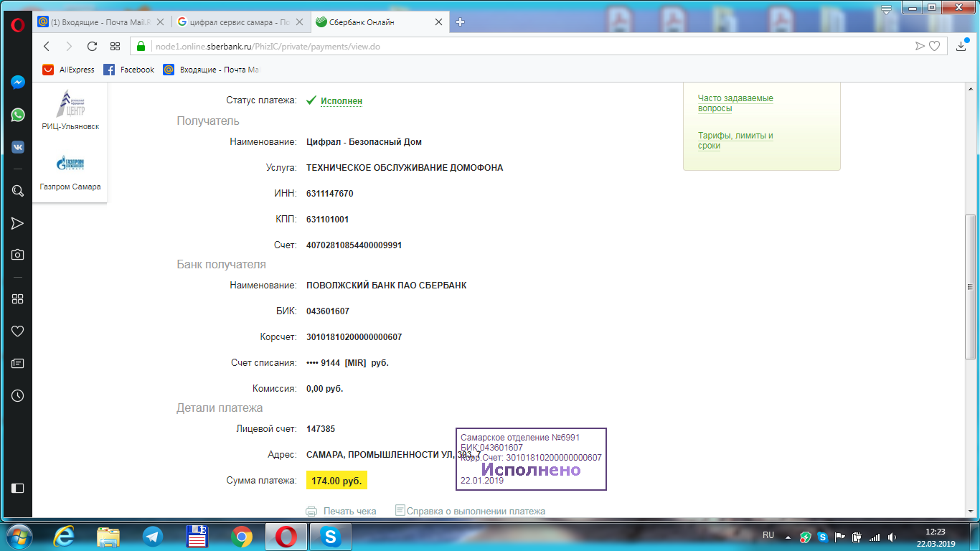The width and height of the screenshot is (980, 551).
Task: Open Telegram from taskbar
Action: click(152, 536)
